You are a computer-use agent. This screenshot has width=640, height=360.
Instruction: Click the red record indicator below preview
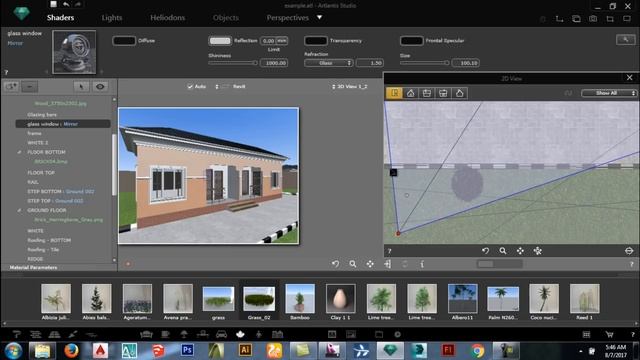point(128,264)
